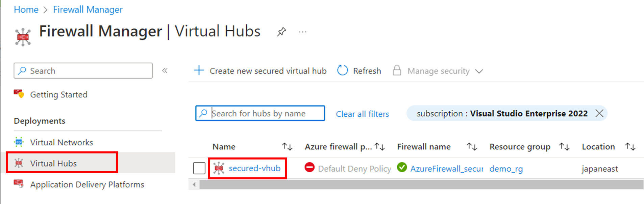Click the horizontal scrollbar under table
Screen dimensions: 644x204
coord(421,184)
